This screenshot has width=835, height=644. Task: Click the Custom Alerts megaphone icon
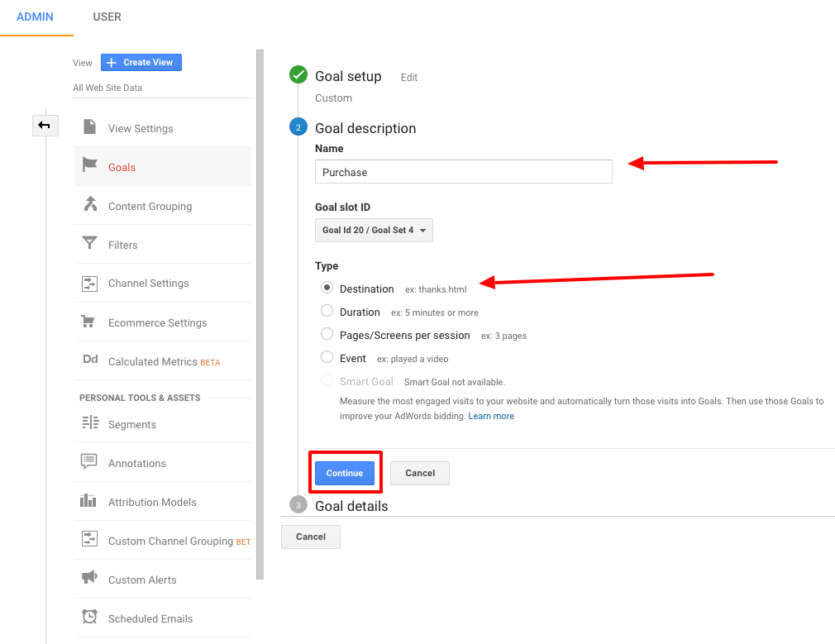(x=89, y=577)
